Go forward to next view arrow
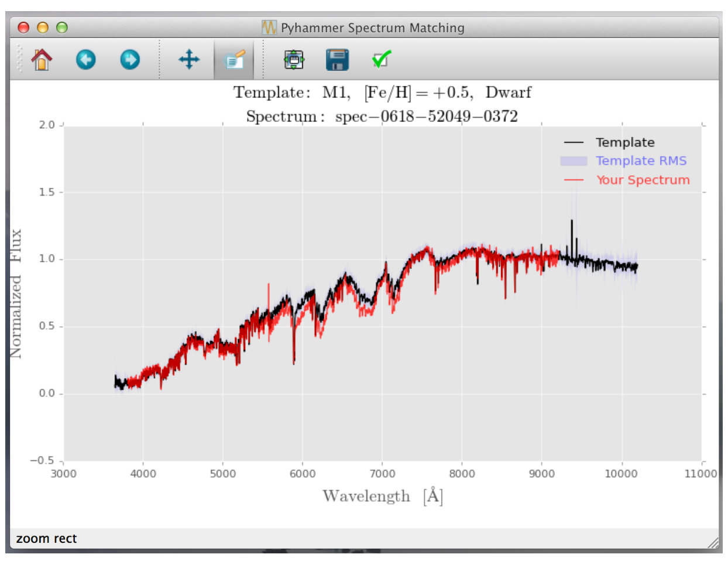The image size is (728, 561). point(130,60)
